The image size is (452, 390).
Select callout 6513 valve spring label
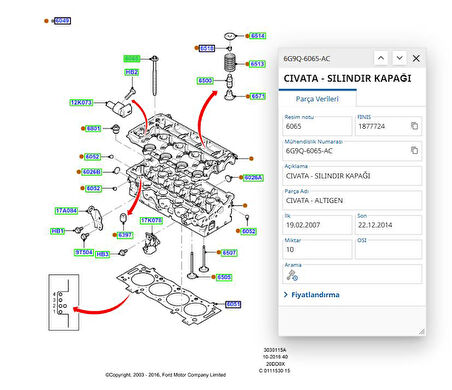pos(257,64)
